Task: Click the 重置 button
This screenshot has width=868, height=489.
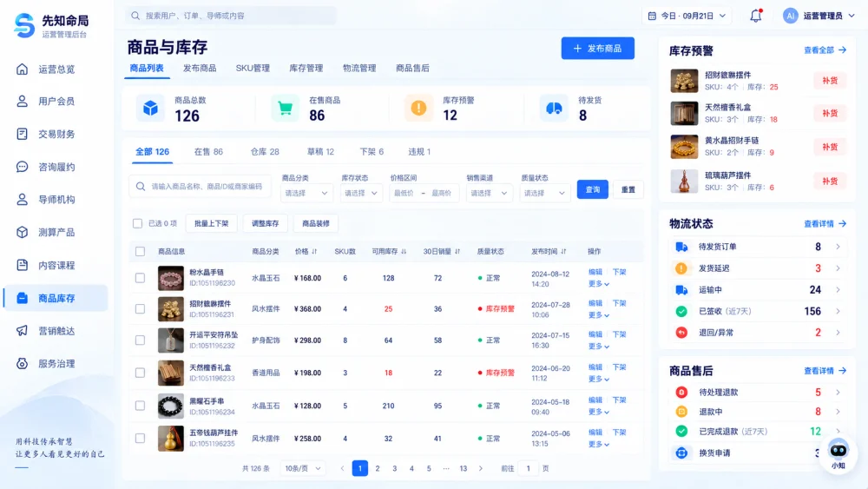Action: coord(628,189)
